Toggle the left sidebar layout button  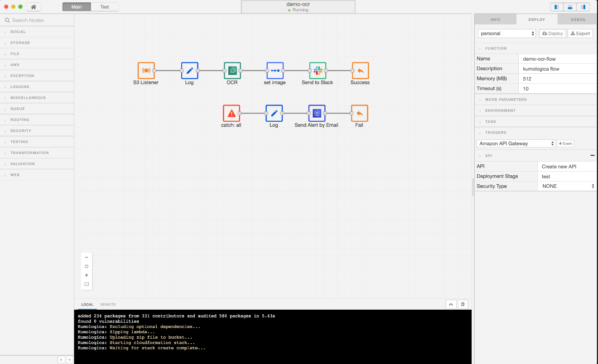click(x=556, y=7)
